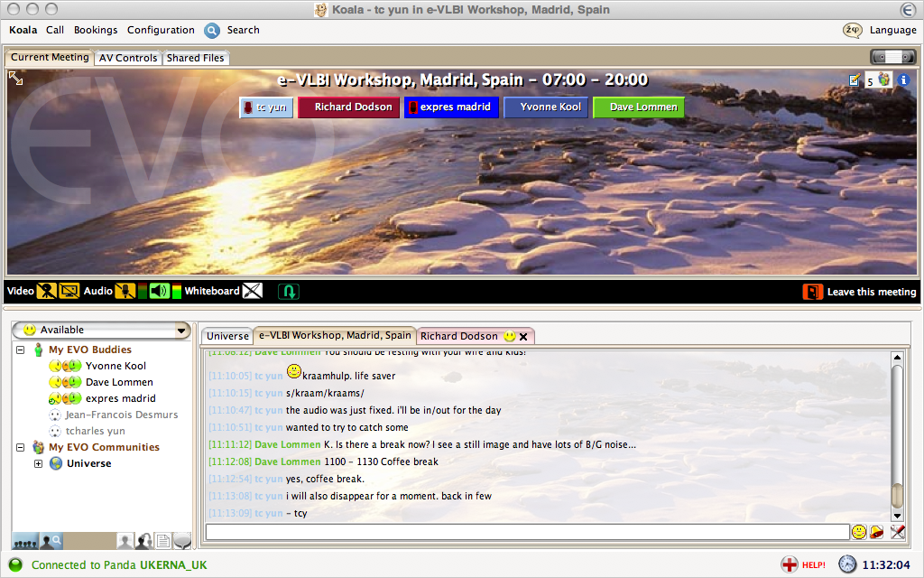
Task: Switch to the AV Controls tab
Action: (x=127, y=58)
